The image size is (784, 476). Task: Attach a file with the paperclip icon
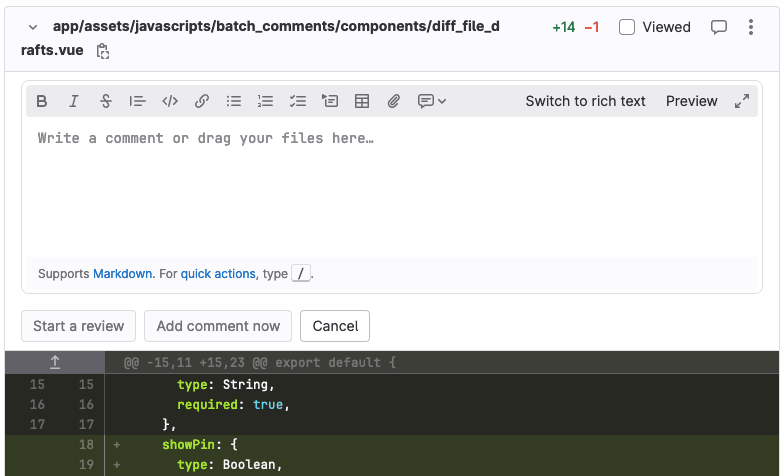click(x=394, y=101)
